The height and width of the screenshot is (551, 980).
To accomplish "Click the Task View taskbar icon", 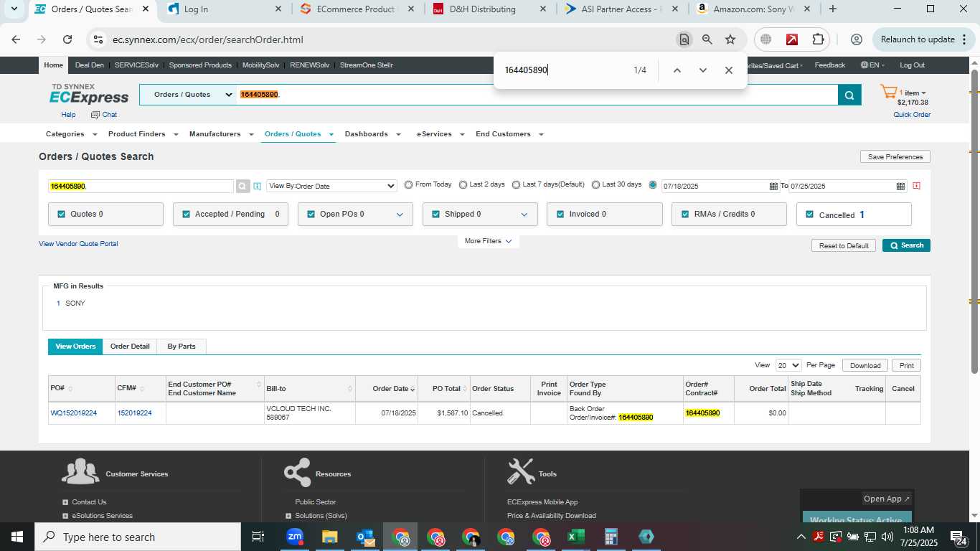I will click(258, 537).
